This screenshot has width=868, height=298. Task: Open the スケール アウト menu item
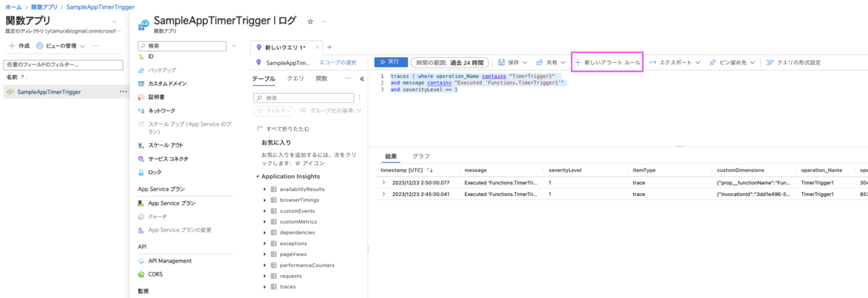tap(166, 145)
